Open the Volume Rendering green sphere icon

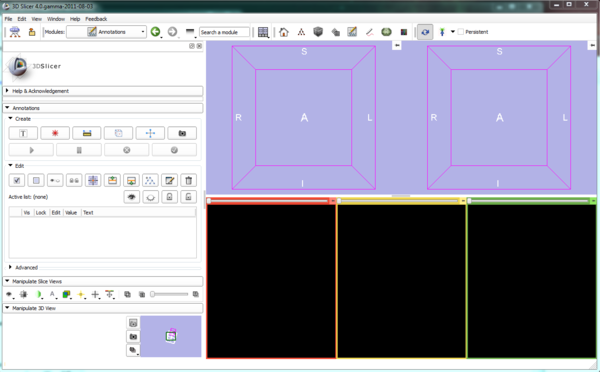[x=386, y=32]
